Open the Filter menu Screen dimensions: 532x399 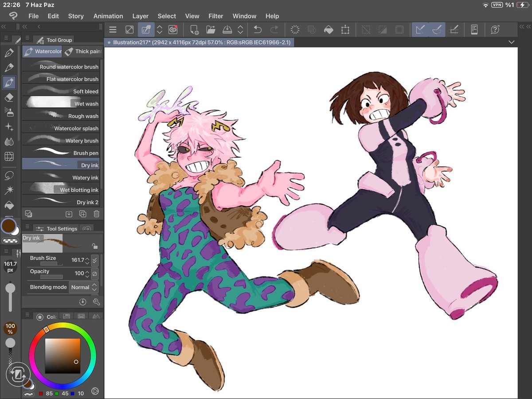(216, 16)
